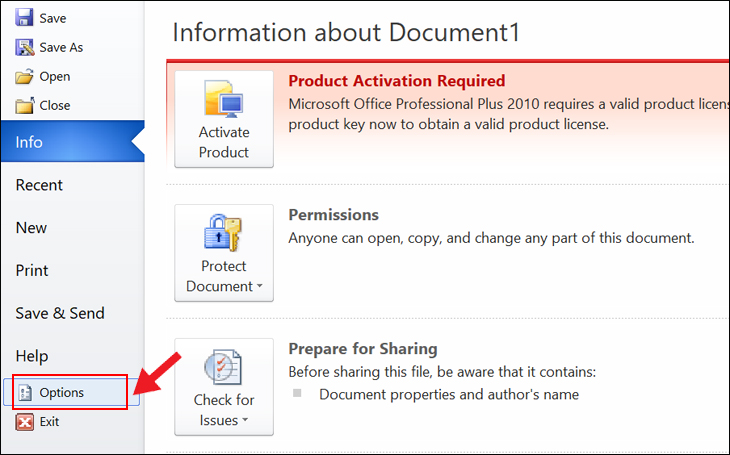
Task: Expand the Check for Issues dropdown arrow
Action: click(x=245, y=420)
